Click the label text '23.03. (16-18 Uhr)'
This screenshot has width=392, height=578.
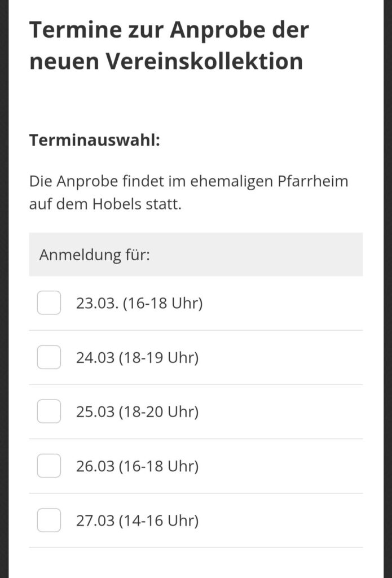(x=139, y=303)
